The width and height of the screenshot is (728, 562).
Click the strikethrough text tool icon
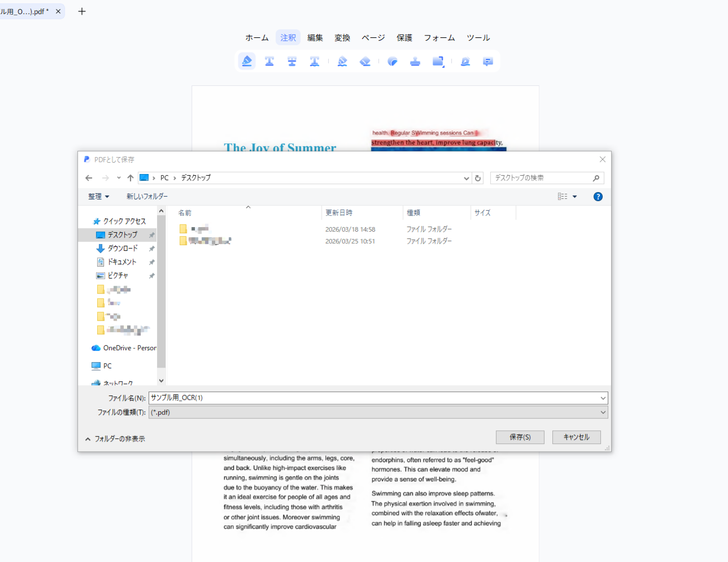292,62
